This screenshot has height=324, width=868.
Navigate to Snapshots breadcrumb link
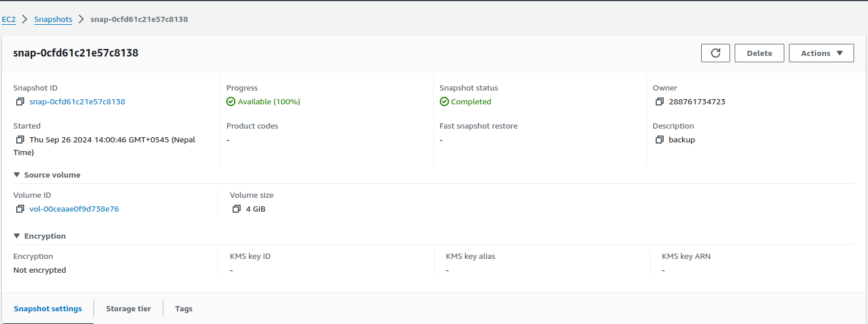53,19
